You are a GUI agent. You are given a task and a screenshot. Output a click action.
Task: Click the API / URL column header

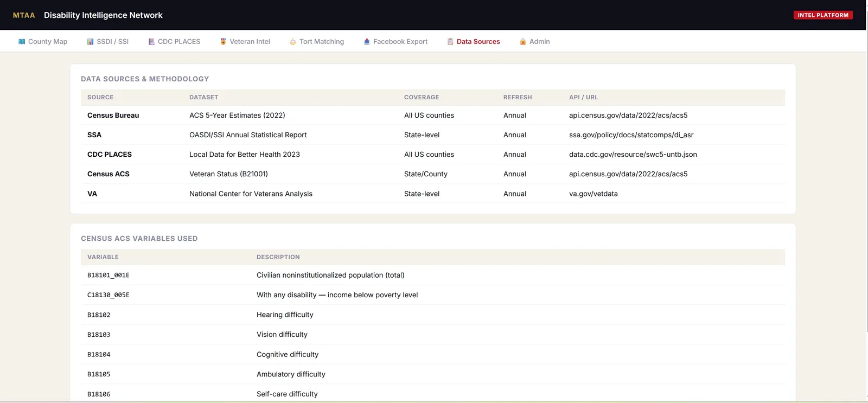[584, 98]
